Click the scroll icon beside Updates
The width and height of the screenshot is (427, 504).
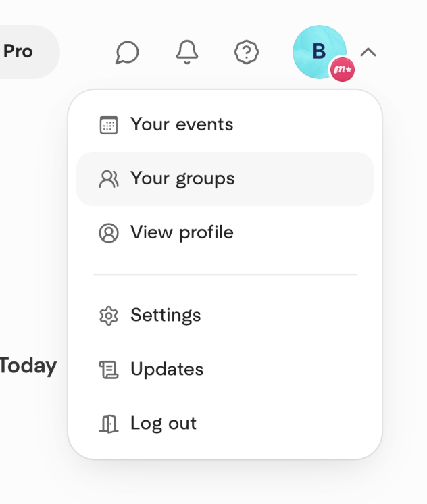108,370
